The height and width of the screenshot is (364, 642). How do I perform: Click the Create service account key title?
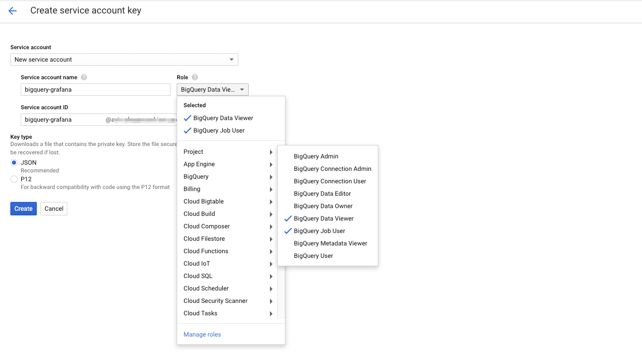click(x=85, y=10)
